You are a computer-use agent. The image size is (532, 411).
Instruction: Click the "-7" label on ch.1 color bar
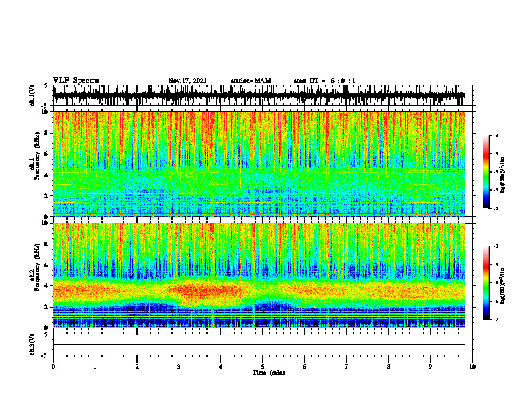pyautogui.click(x=496, y=208)
